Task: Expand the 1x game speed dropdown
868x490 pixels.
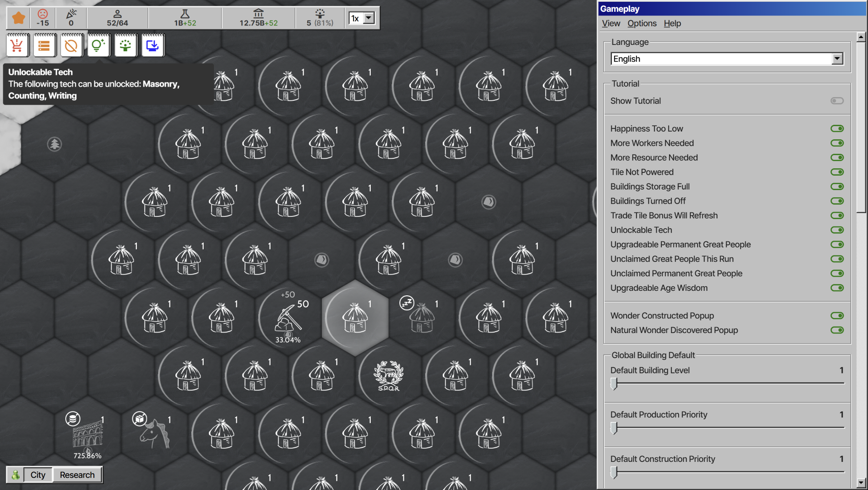Action: (x=362, y=18)
